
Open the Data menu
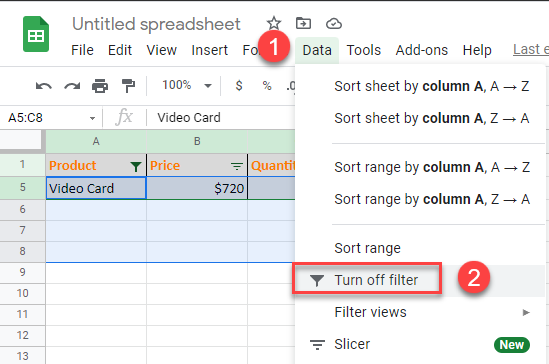317,50
